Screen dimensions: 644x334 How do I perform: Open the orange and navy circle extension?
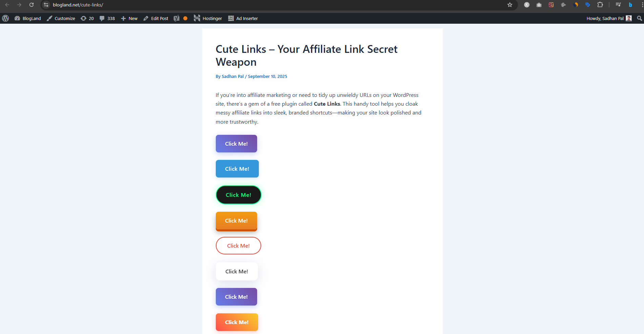point(576,5)
